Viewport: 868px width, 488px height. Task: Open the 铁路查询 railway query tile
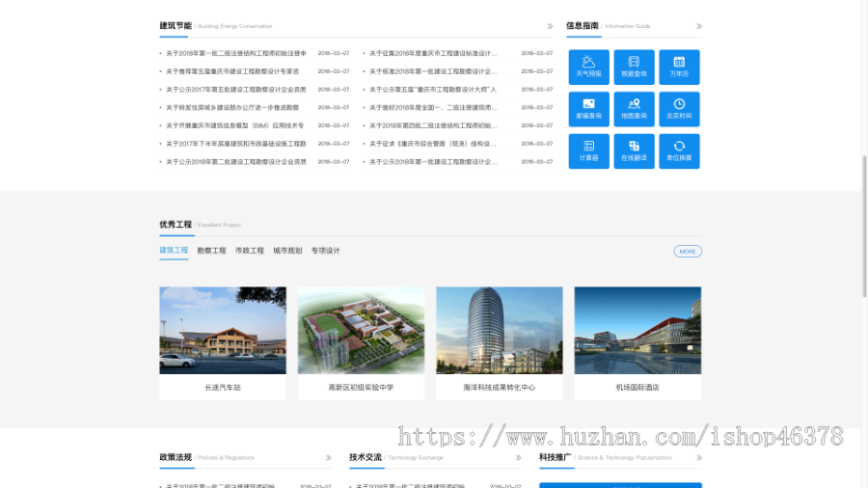[634, 67]
